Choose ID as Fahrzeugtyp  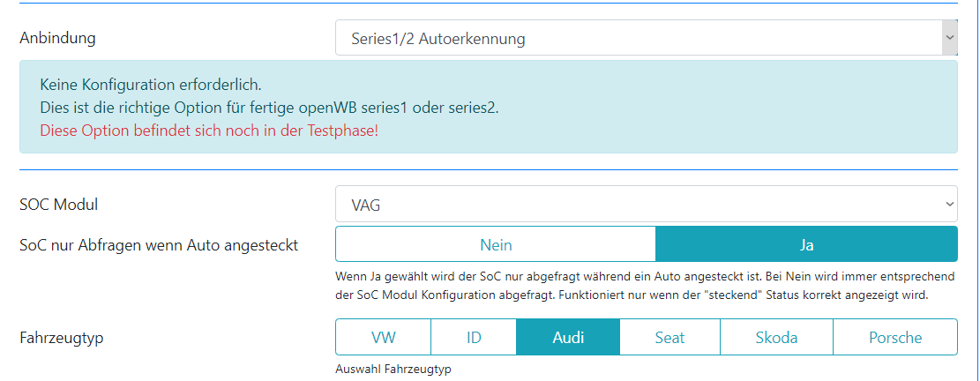pyautogui.click(x=474, y=337)
